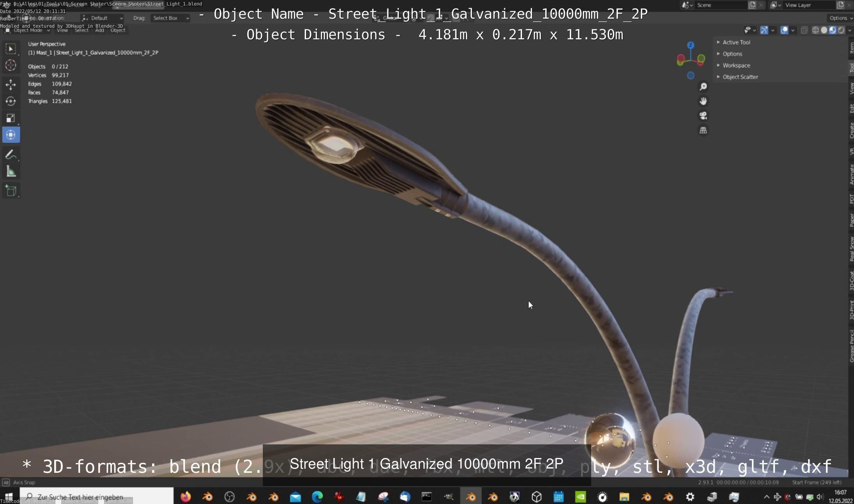This screenshot has width=854, height=504.
Task: Open the Select Box drag dropdown
Action: 170,18
